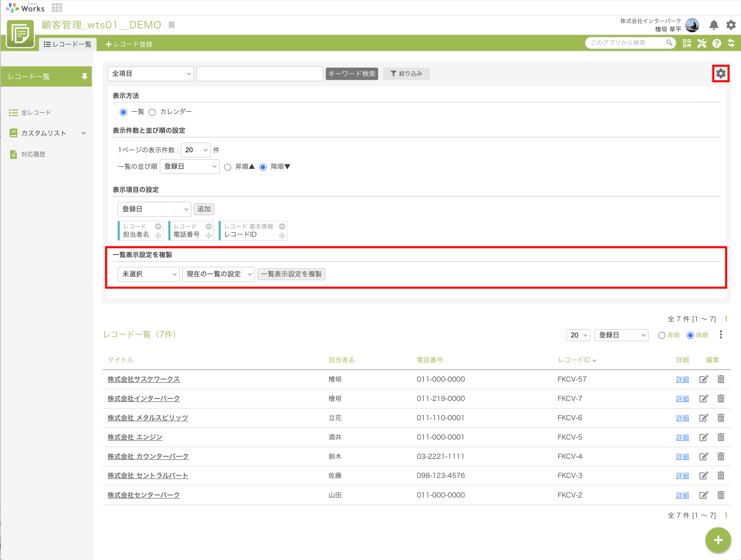Viewport: 741px width, 560px height.
Task: Click the keyword search text field
Action: 260,74
